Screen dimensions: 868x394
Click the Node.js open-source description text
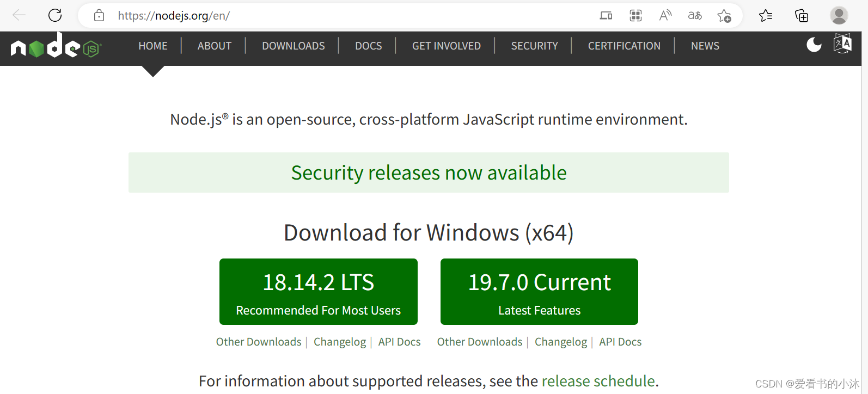429,119
